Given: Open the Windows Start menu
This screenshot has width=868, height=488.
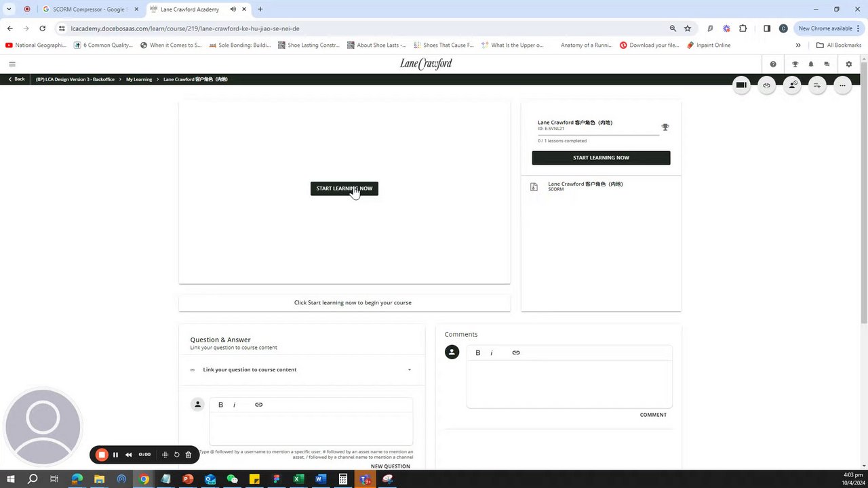Looking at the screenshot, I should 12,479.
